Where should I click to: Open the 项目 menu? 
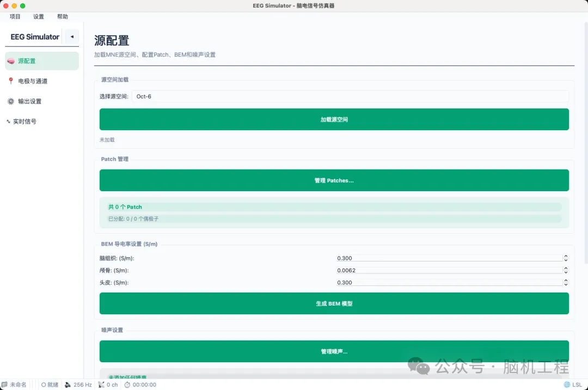pos(15,16)
